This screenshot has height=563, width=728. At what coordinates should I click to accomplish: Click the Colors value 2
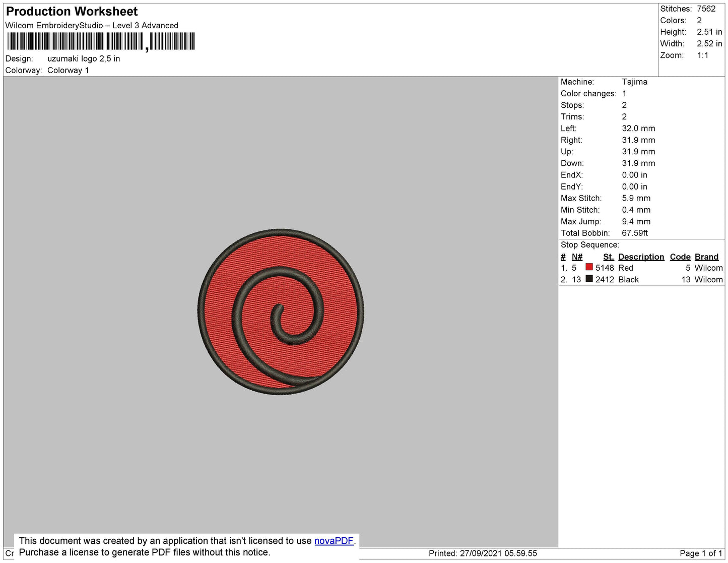point(699,20)
